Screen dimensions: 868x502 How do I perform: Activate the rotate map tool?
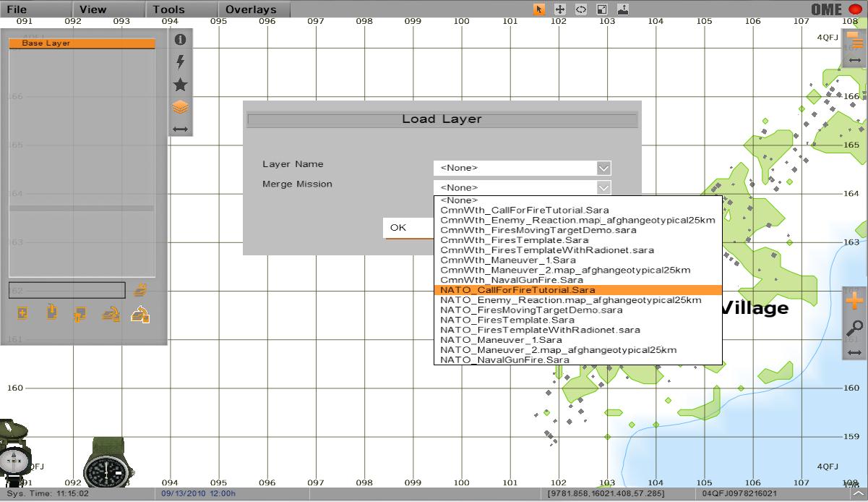(x=580, y=9)
